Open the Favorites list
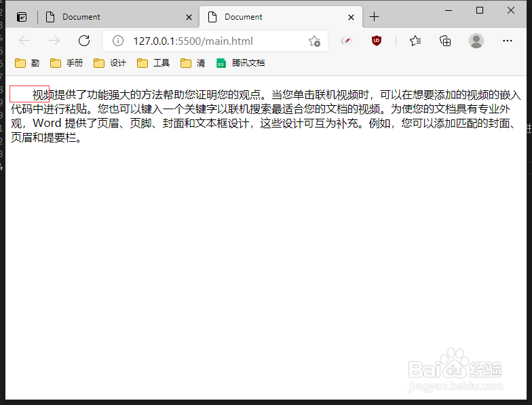The height and width of the screenshot is (405, 532). (x=415, y=41)
